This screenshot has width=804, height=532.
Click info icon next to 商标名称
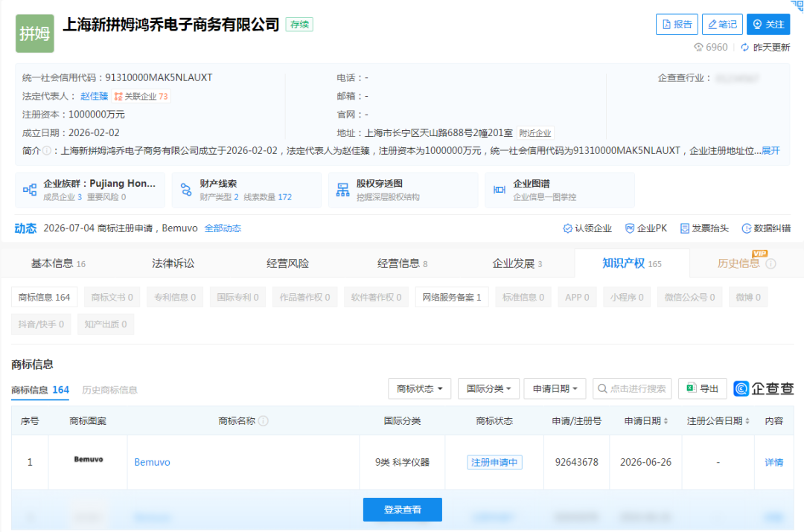click(x=263, y=421)
